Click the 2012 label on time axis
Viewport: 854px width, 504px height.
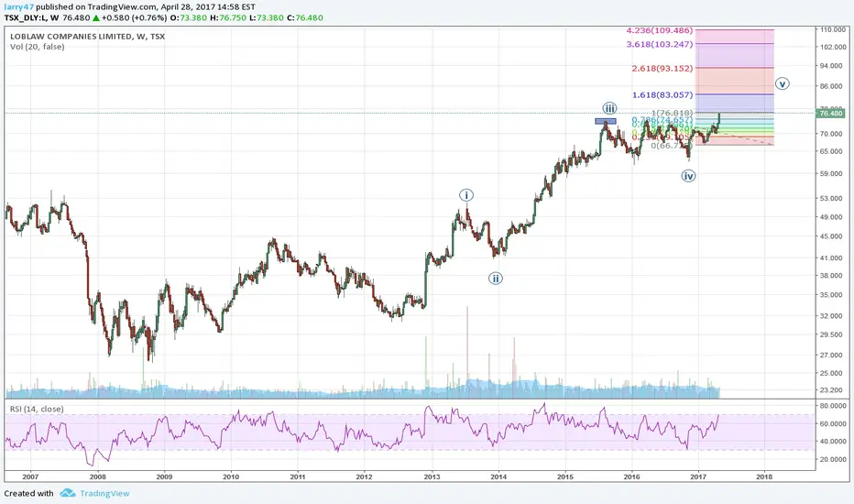(x=364, y=477)
